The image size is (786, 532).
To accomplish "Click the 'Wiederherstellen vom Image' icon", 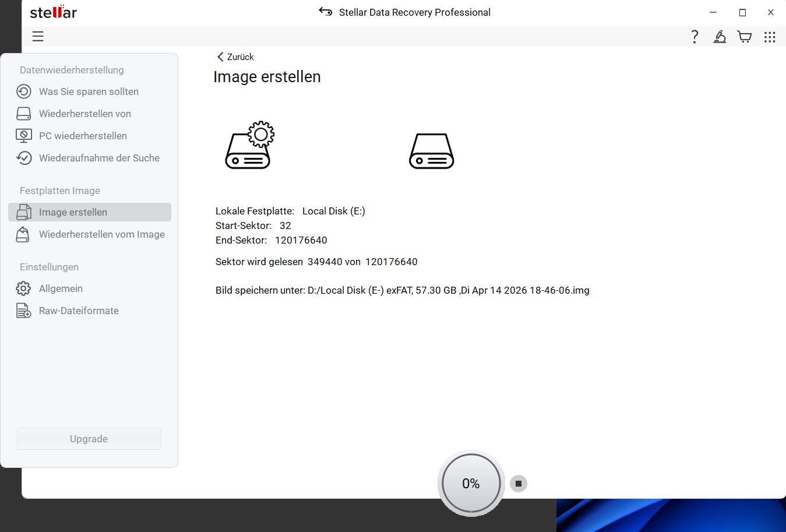I will click(24, 234).
